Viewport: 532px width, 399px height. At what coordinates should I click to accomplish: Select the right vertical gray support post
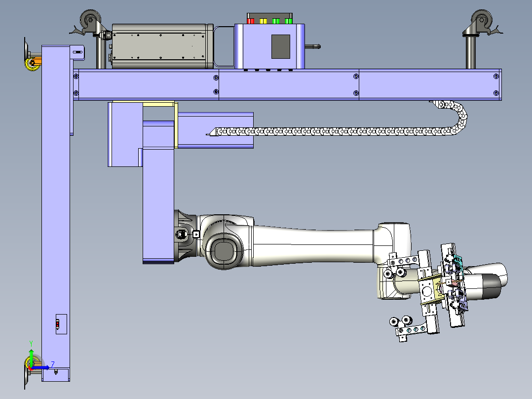(470, 52)
